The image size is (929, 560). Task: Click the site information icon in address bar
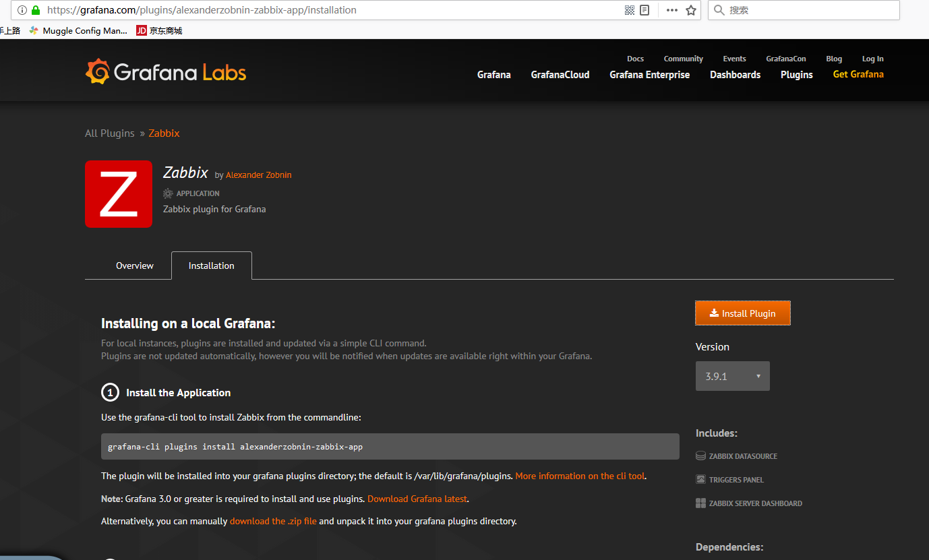[22, 10]
